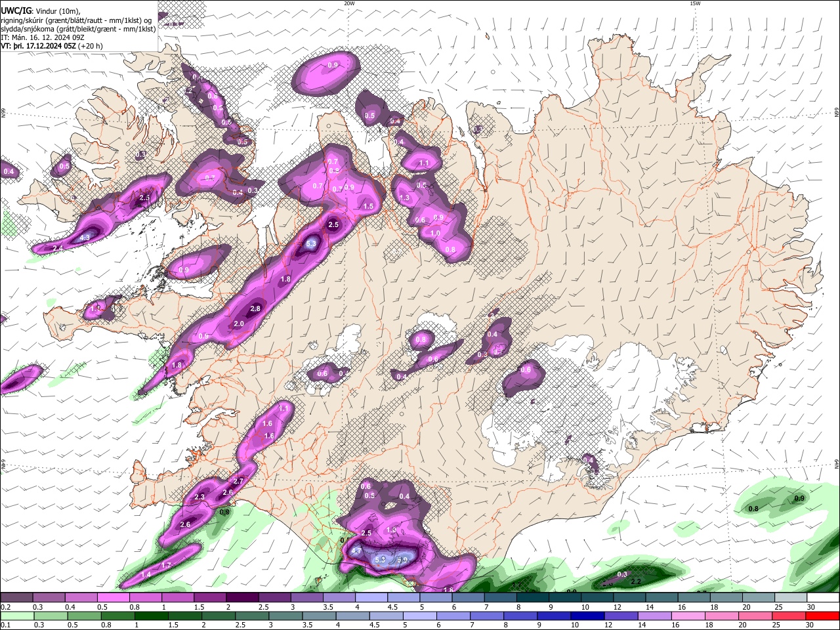Select the '1.5' value on the map

368,207
